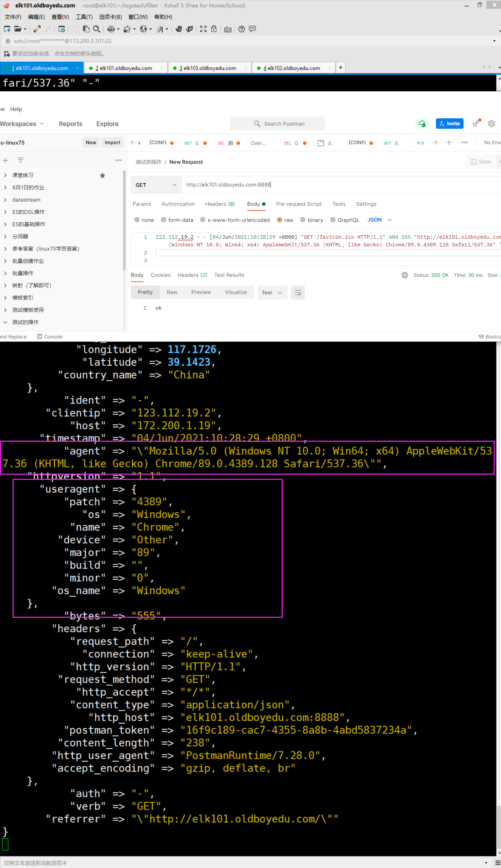Viewport: 501px width, 868px height.
Task: Click the Explore link in Postman header
Action: click(107, 124)
